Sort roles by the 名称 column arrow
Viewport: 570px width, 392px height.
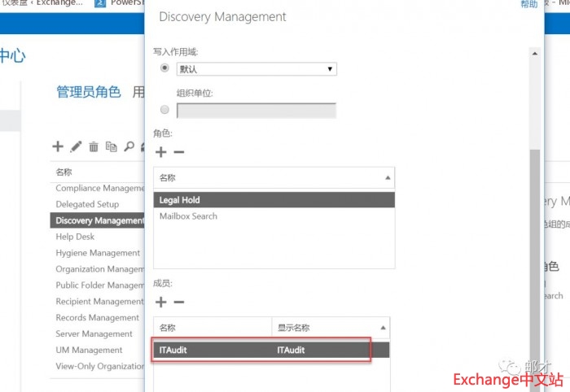pyautogui.click(x=388, y=177)
